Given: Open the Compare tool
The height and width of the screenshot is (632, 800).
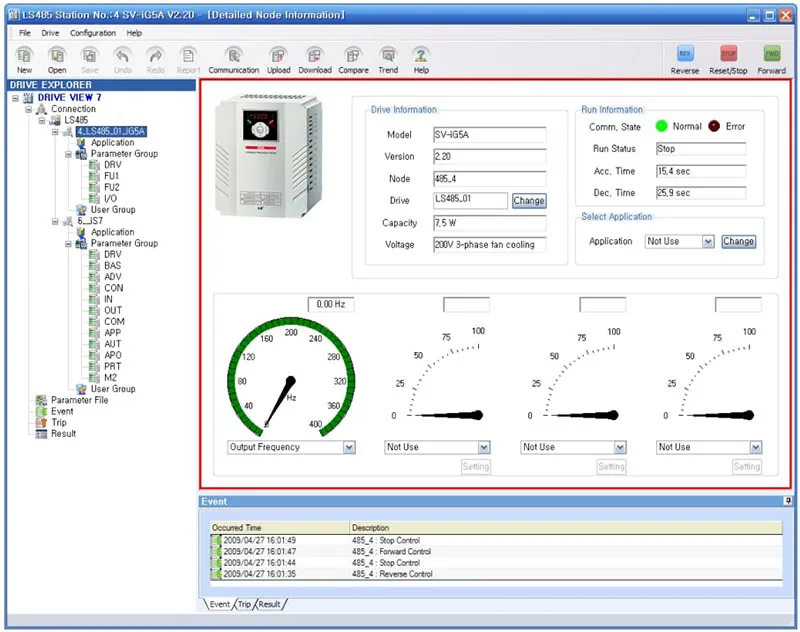Looking at the screenshot, I should click(352, 56).
